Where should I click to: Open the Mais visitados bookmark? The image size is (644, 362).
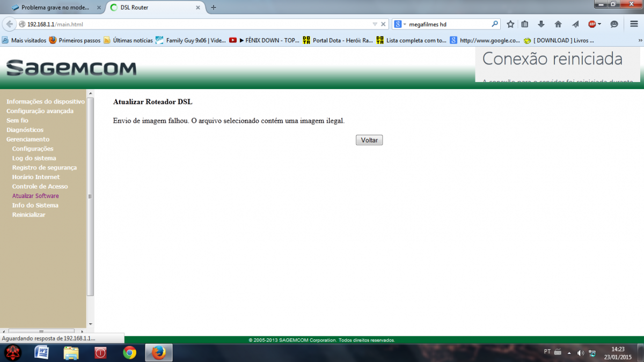[x=24, y=40]
